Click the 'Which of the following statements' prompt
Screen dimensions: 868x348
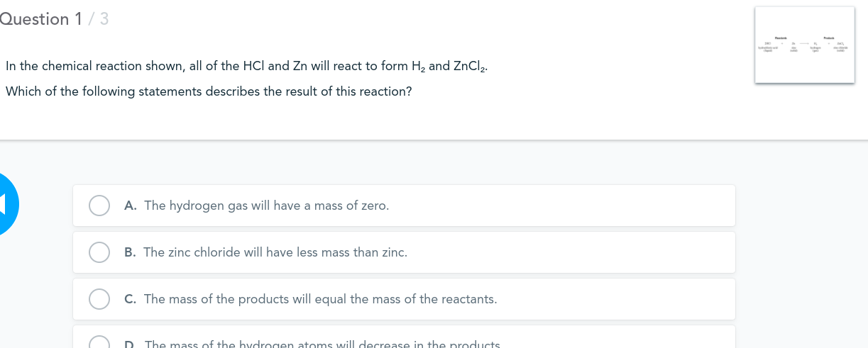209,92
